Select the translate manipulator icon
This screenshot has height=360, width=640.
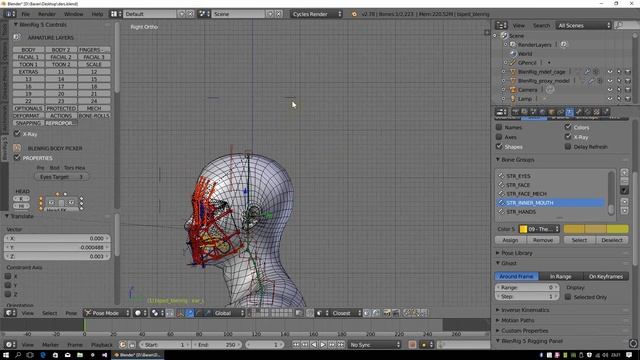pyautogui.click(x=190, y=313)
